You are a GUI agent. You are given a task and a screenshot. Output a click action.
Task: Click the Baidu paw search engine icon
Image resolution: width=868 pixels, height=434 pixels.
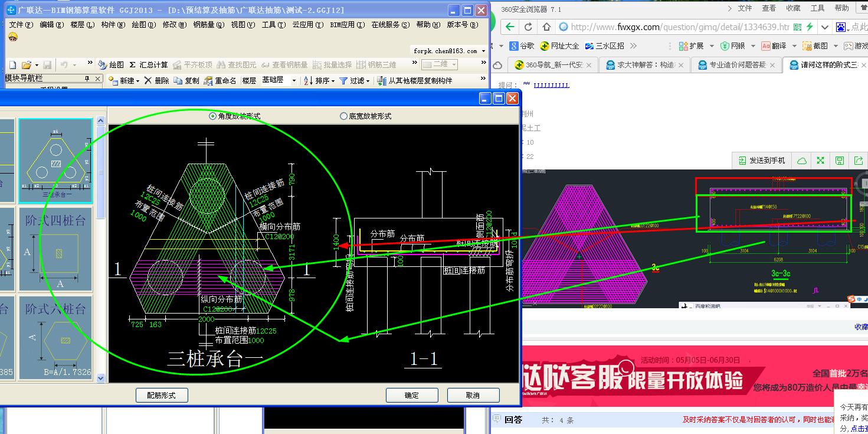(x=841, y=27)
